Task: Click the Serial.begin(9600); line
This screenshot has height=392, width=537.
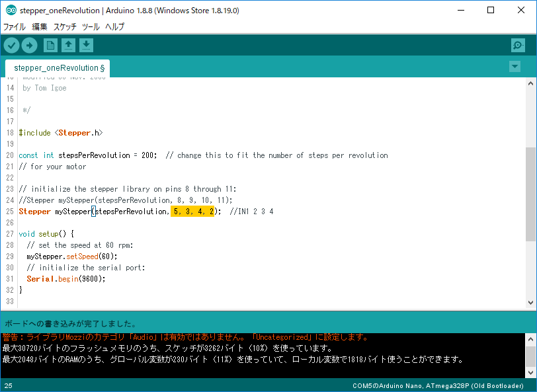Action: [x=65, y=279]
